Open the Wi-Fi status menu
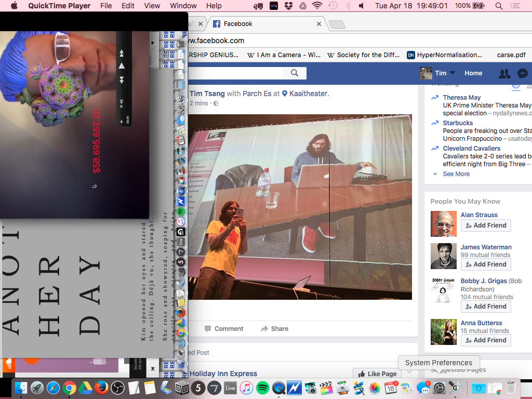Viewport: 532px width, 399px height. click(x=317, y=6)
